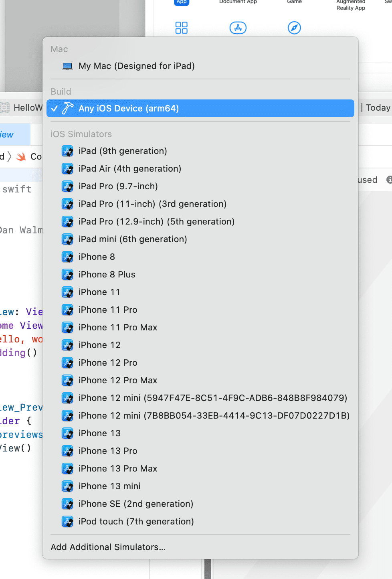392x579 pixels.
Task: Click the simulator icon beside iPad (9th generation)
Action: pyautogui.click(x=67, y=151)
